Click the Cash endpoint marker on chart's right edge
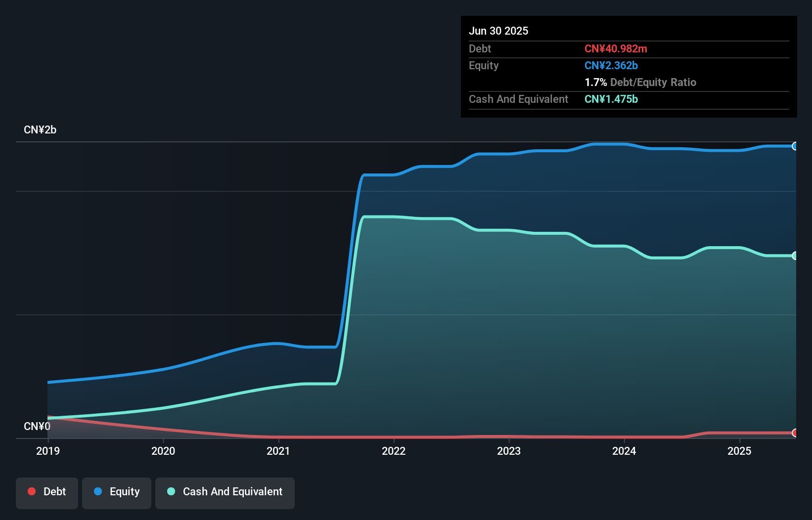The image size is (812, 520). click(x=795, y=255)
